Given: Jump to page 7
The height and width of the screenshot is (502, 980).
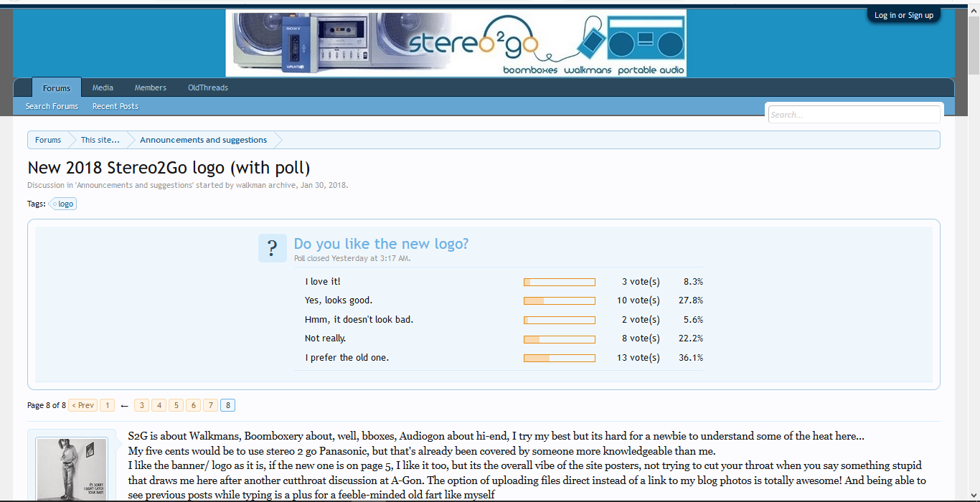Looking at the screenshot, I should click(210, 405).
